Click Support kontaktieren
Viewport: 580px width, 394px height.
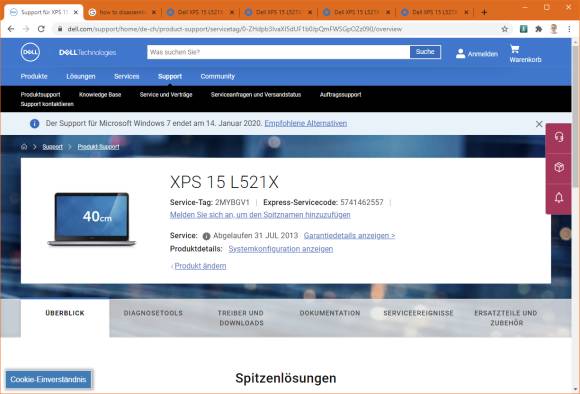(x=47, y=104)
